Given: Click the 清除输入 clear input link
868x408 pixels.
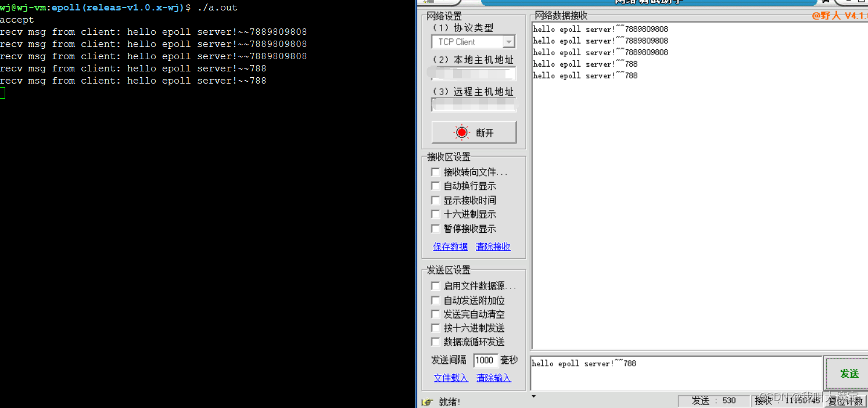Looking at the screenshot, I should coord(493,378).
